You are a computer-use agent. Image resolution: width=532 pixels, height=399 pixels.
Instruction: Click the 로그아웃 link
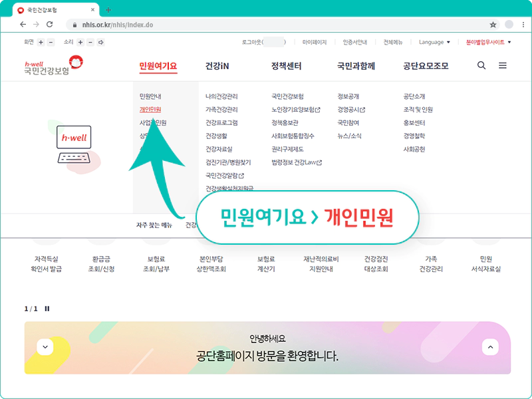pos(263,42)
